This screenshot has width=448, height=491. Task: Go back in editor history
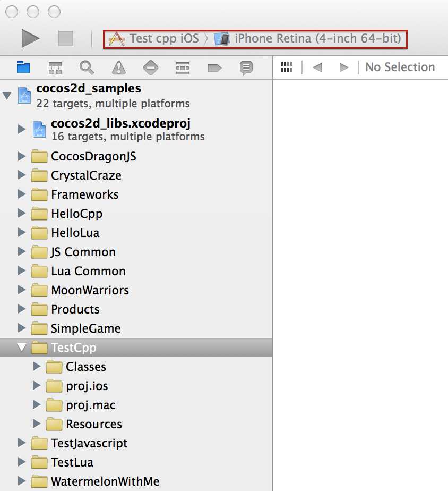(x=317, y=67)
